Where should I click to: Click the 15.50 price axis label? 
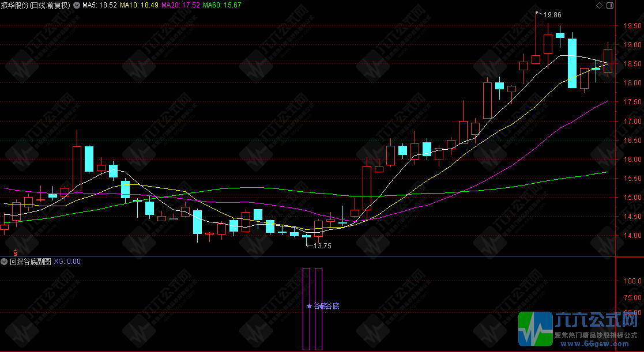click(632, 179)
